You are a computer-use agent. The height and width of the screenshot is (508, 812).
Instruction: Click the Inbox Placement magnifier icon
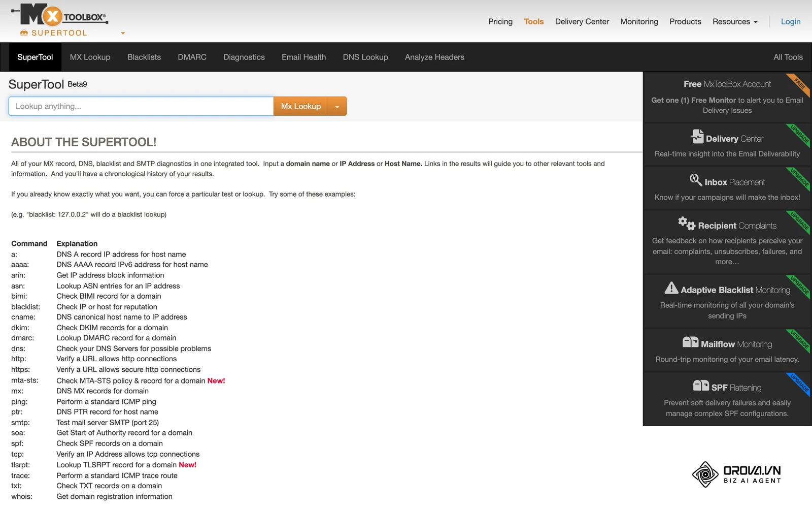click(x=695, y=180)
